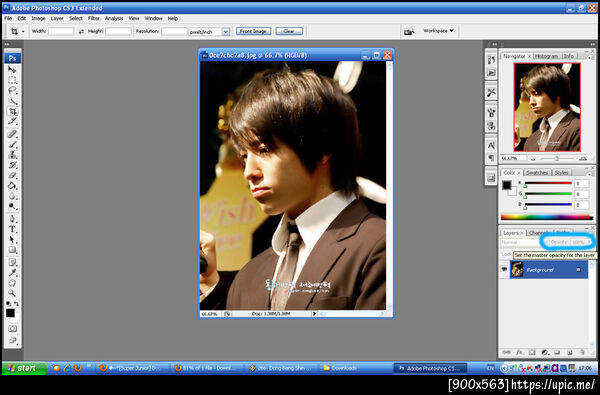Select the Pen tool

pyautogui.click(x=12, y=219)
